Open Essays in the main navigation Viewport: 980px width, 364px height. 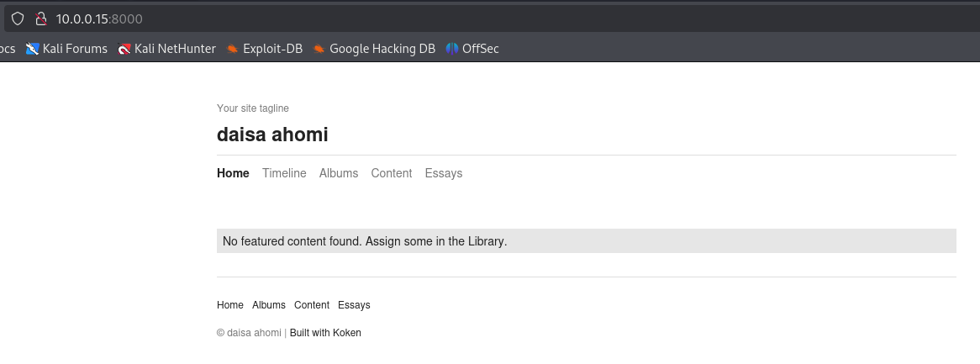pyautogui.click(x=444, y=173)
